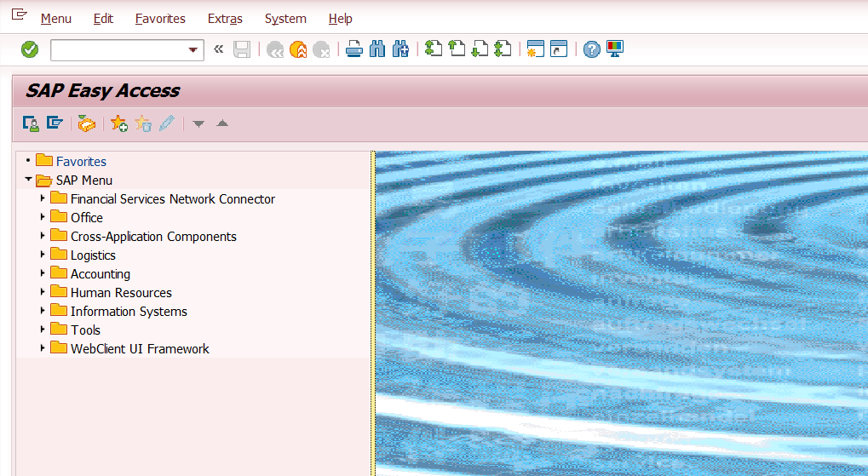This screenshot has height=476, width=868.
Task: Select Human Resources tree item
Action: click(121, 293)
